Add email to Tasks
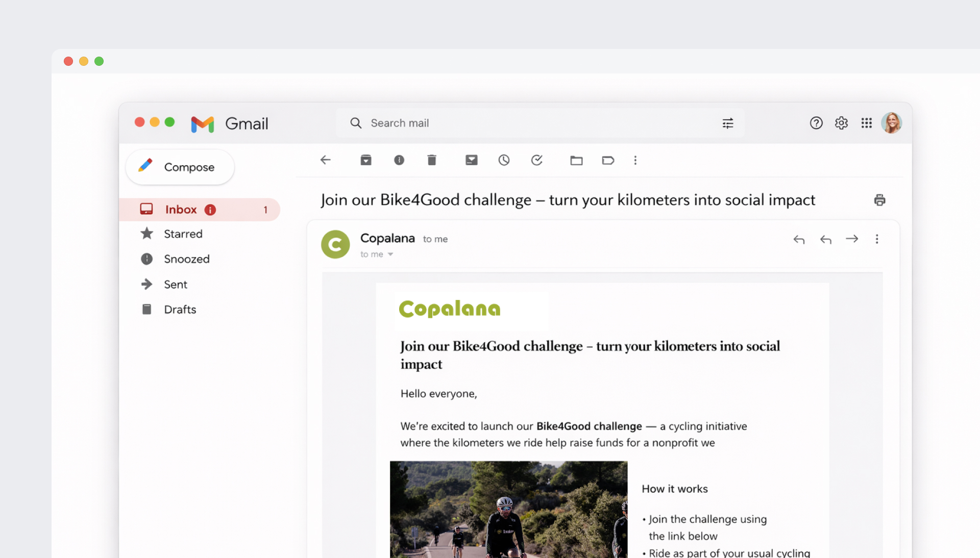 tap(536, 160)
